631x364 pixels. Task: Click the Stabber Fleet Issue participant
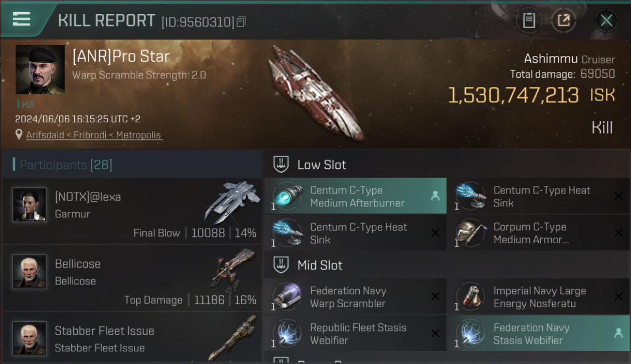(132, 339)
